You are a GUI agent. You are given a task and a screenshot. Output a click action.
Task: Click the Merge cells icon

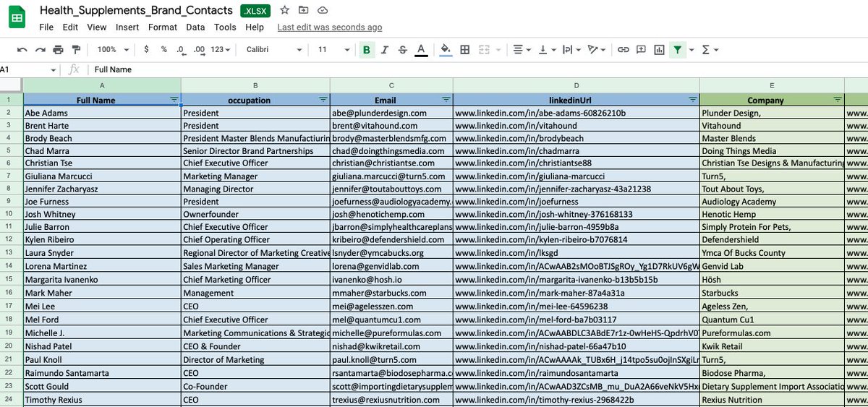(x=482, y=49)
